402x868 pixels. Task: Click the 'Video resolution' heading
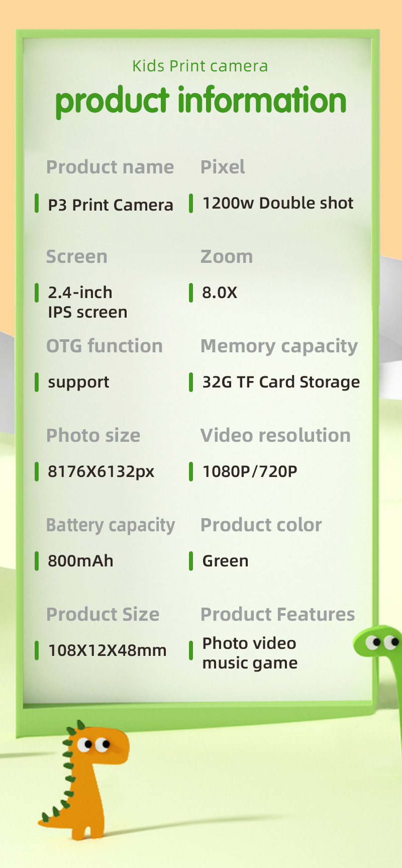[x=275, y=435]
